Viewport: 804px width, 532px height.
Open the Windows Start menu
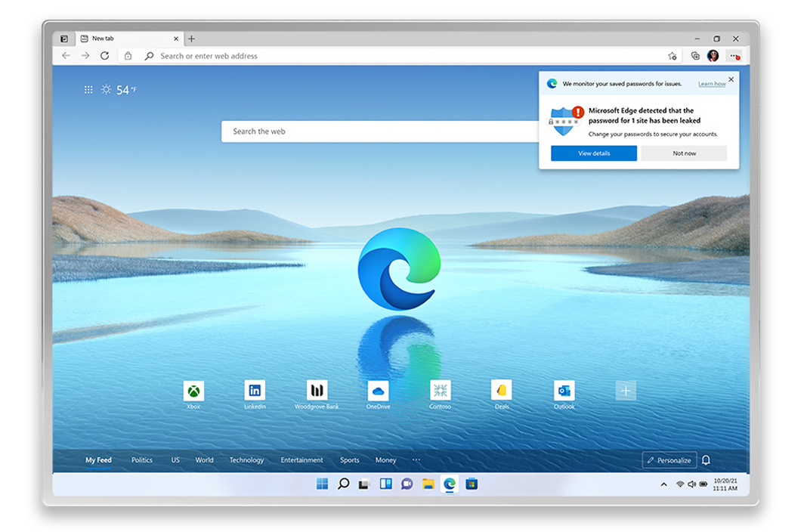click(x=322, y=484)
